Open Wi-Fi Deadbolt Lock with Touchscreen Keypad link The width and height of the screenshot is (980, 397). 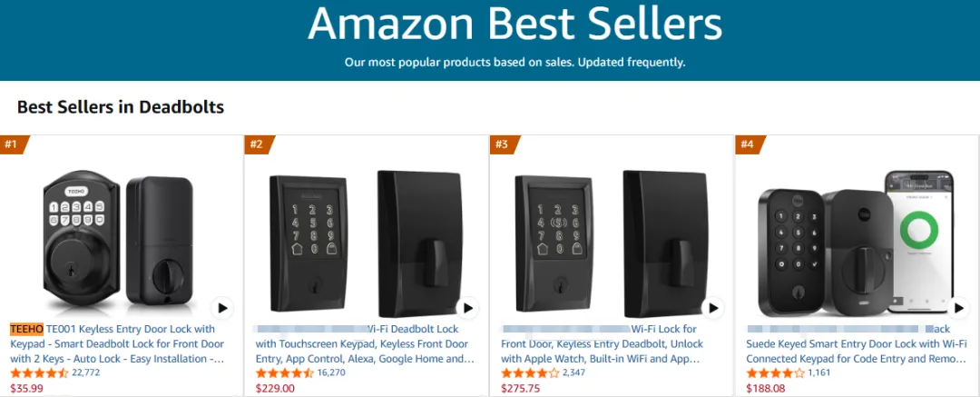363,343
